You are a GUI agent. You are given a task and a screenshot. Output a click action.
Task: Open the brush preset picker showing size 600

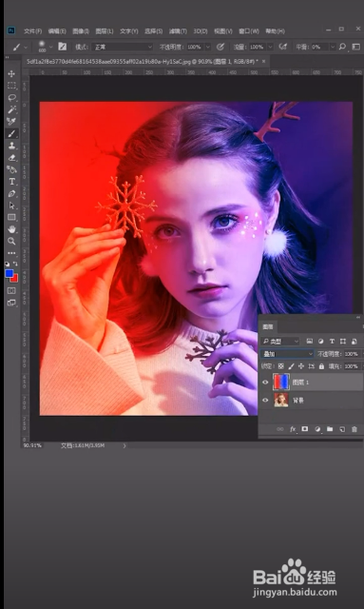click(42, 47)
